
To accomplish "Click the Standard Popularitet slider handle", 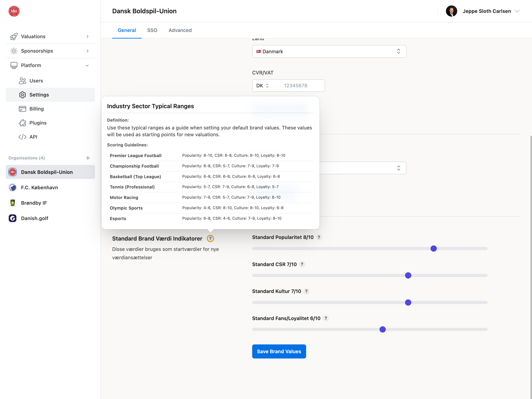I will [x=433, y=249].
